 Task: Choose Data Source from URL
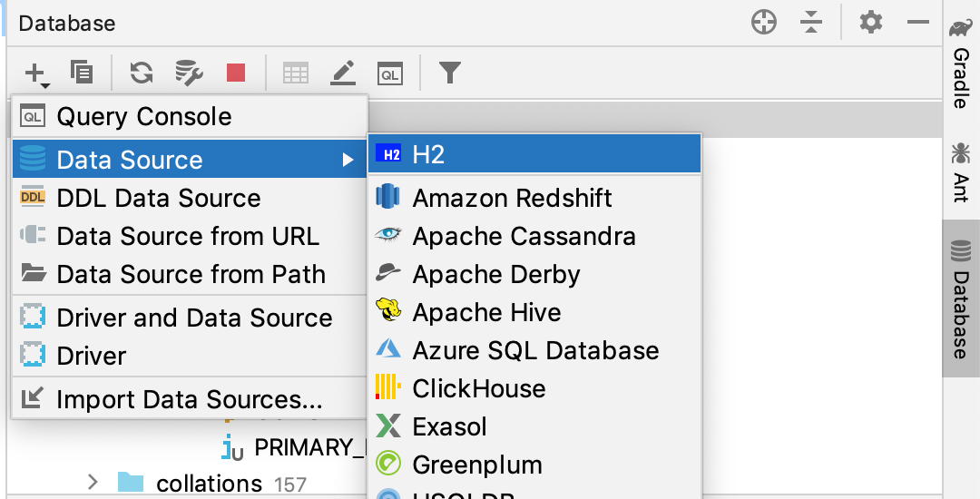pyautogui.click(x=190, y=236)
